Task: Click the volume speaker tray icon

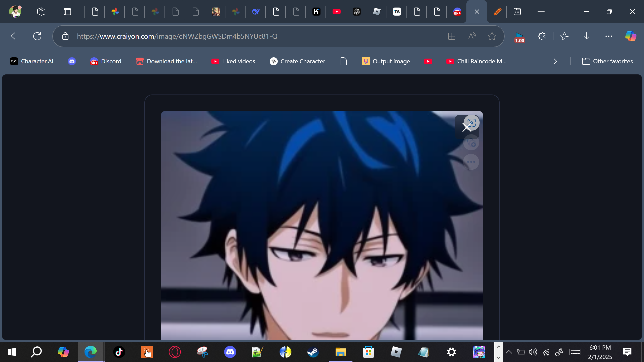Action: coord(533,352)
